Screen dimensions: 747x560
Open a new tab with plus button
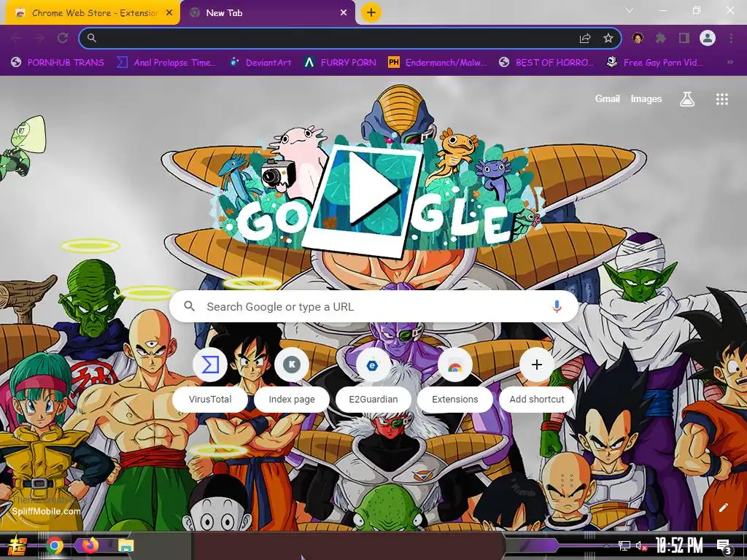click(x=371, y=12)
